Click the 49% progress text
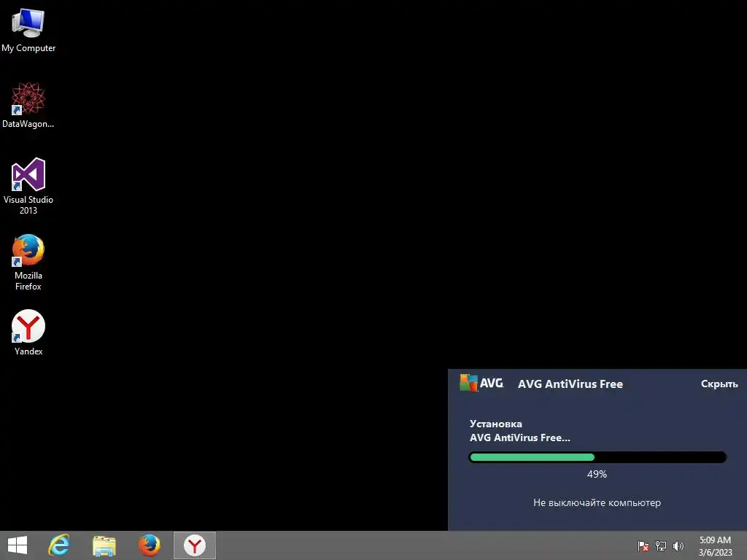This screenshot has height=560, width=747. click(597, 474)
